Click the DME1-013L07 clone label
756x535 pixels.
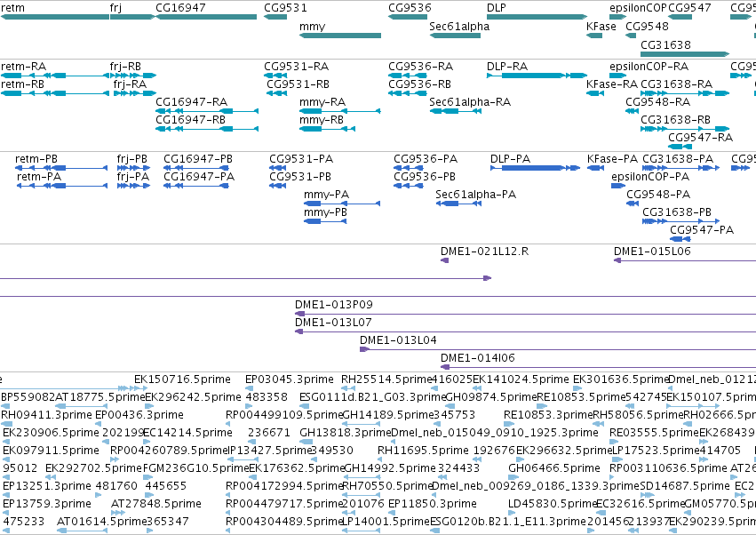point(333,323)
